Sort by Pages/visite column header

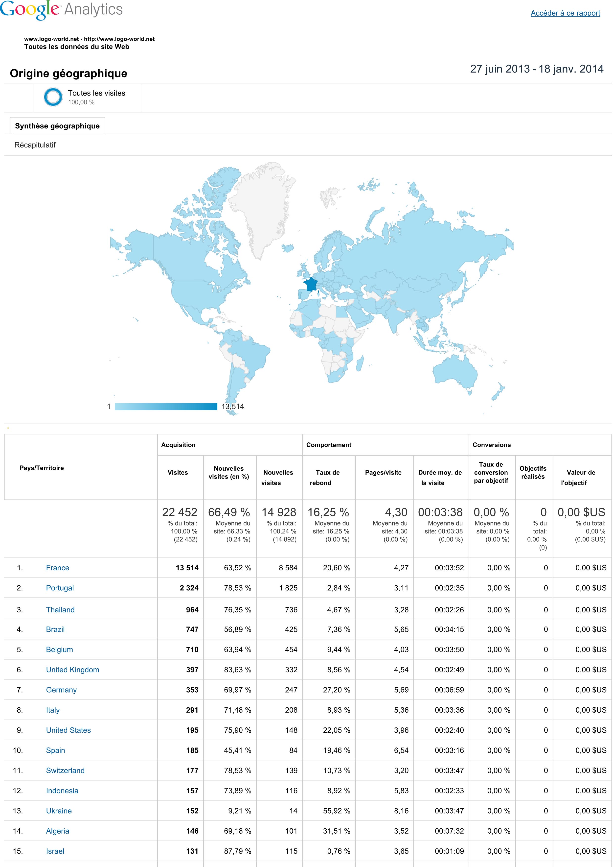(x=383, y=473)
